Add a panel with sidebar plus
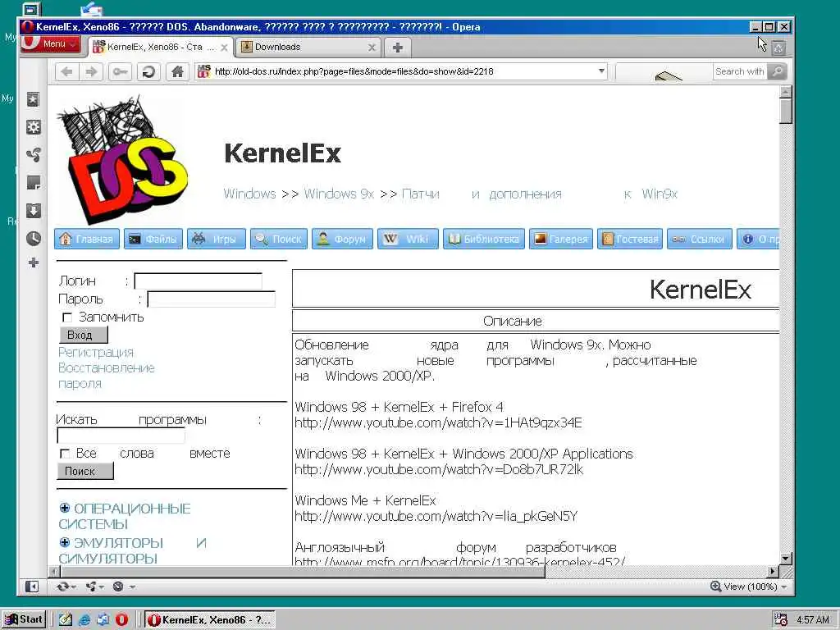Image resolution: width=840 pixels, height=630 pixels. (33, 262)
